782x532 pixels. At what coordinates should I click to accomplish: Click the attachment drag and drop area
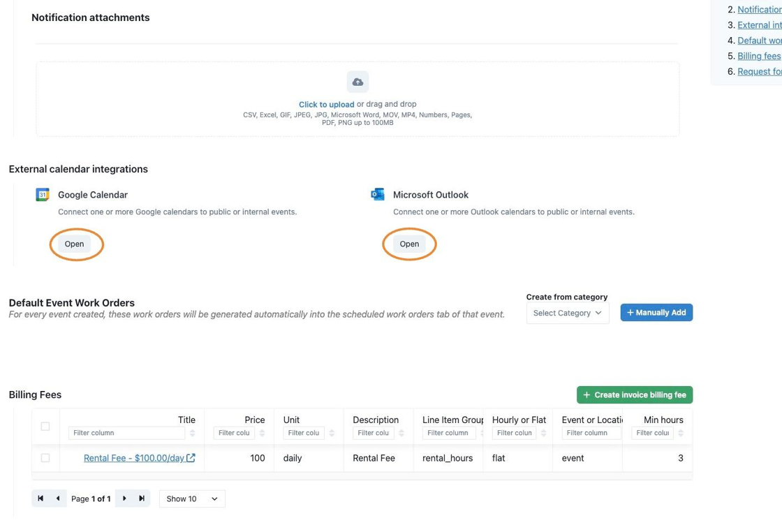[357, 99]
